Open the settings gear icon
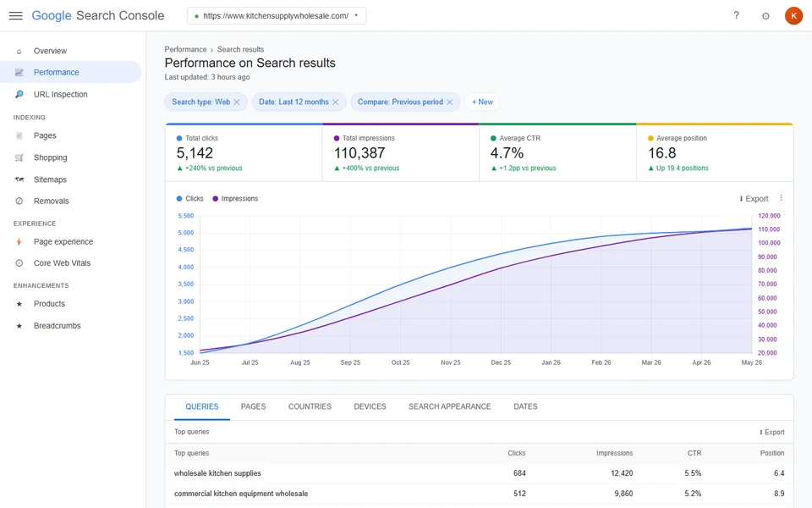The height and width of the screenshot is (508, 812). (x=765, y=16)
